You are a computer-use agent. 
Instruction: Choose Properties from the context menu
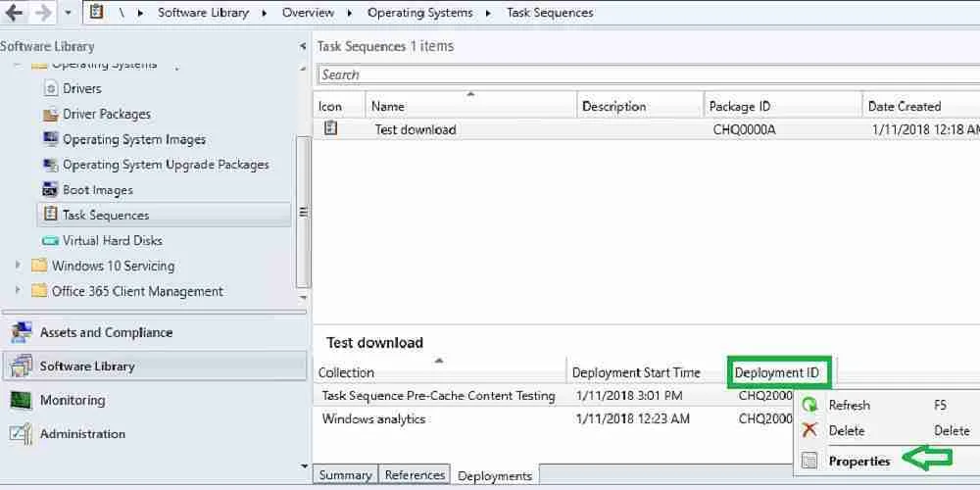tap(859, 461)
